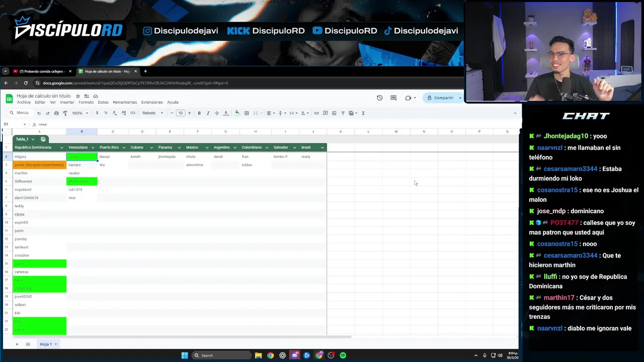The image size is (644, 362).
Task: Open the Extensiones menu
Action: [x=152, y=103]
